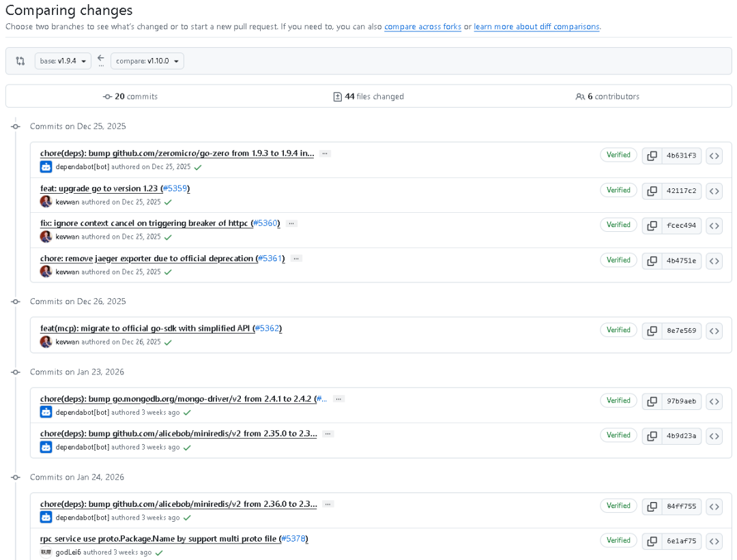737x560 pixels.
Task: Copy full SHA for commit 6e1af75
Action: tap(652, 541)
